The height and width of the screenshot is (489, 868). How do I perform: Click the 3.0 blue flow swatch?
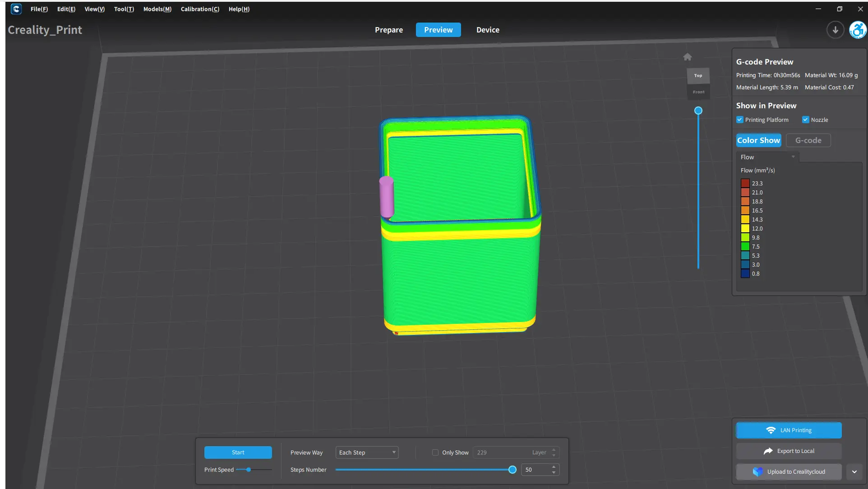(x=745, y=265)
